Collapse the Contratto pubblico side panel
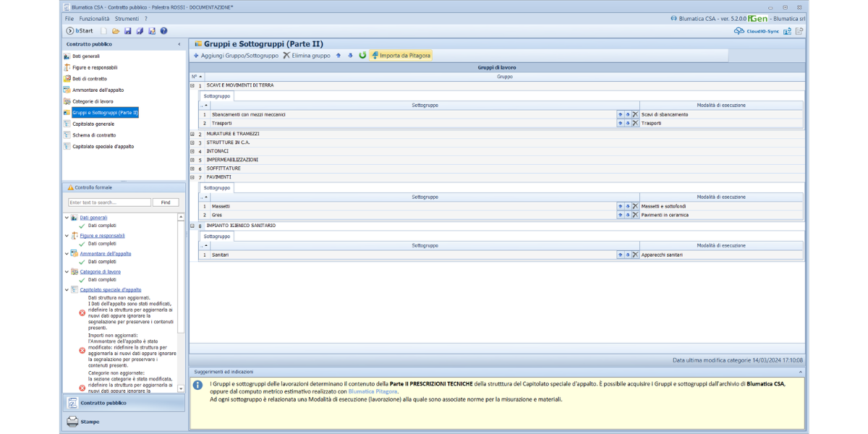Image resolution: width=868 pixels, height=434 pixels. 179,44
